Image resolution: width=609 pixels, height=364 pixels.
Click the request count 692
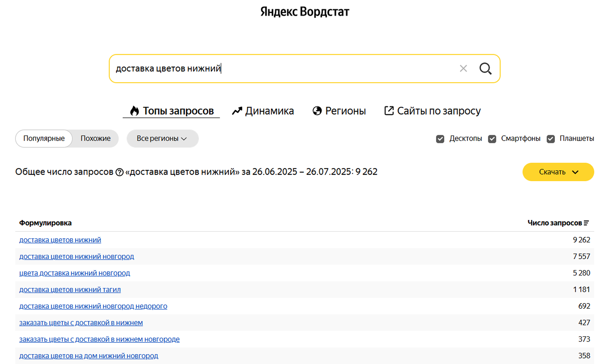point(584,306)
